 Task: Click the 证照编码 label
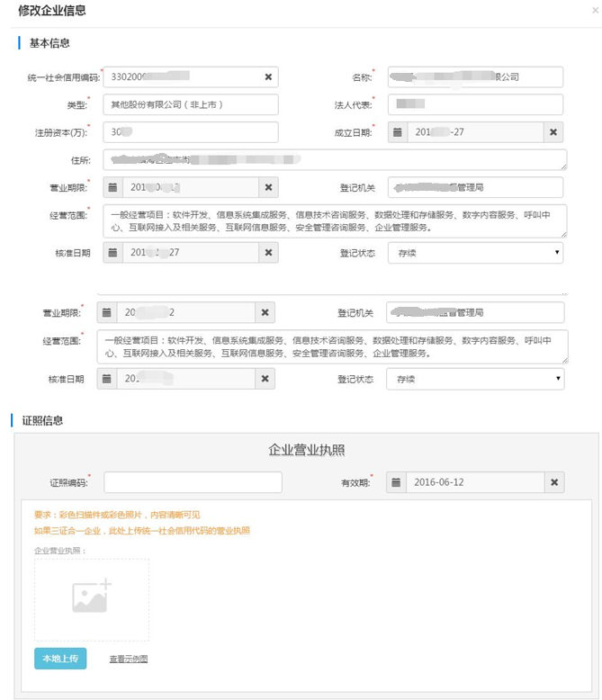[68, 483]
